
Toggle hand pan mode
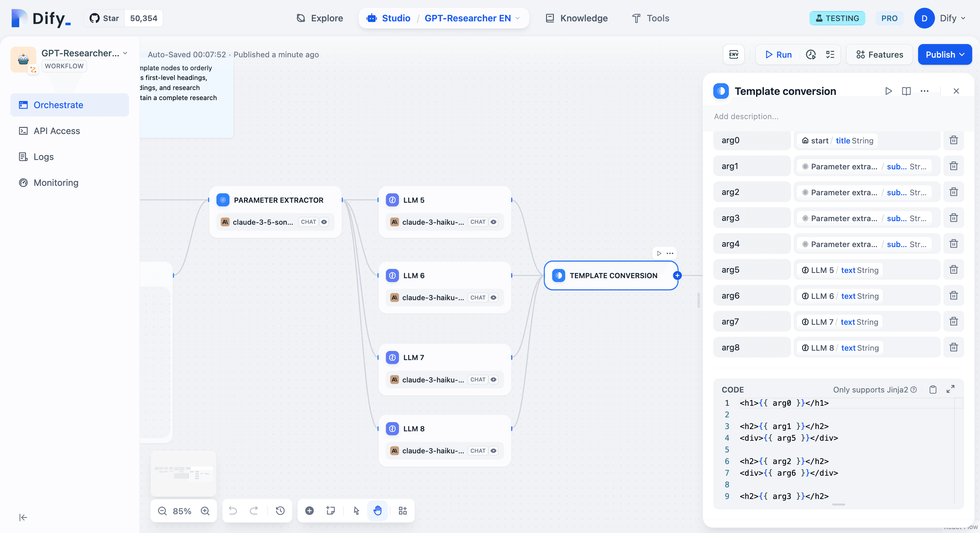click(378, 511)
